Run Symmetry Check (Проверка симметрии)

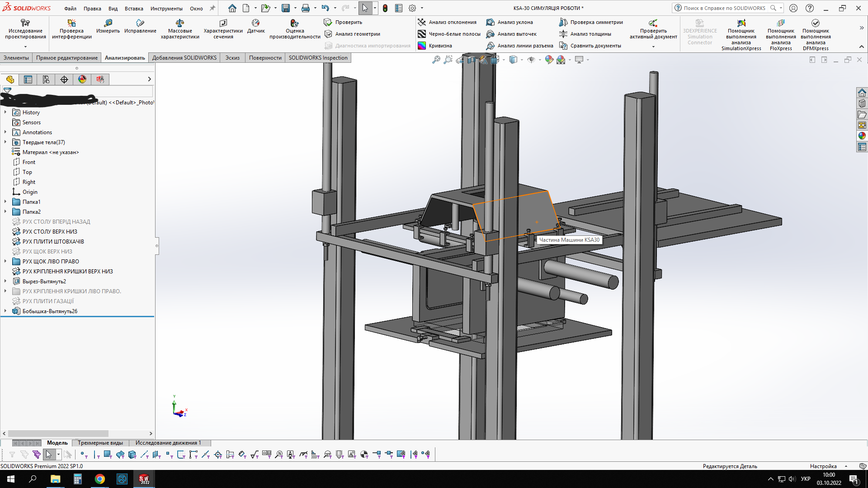tap(591, 22)
